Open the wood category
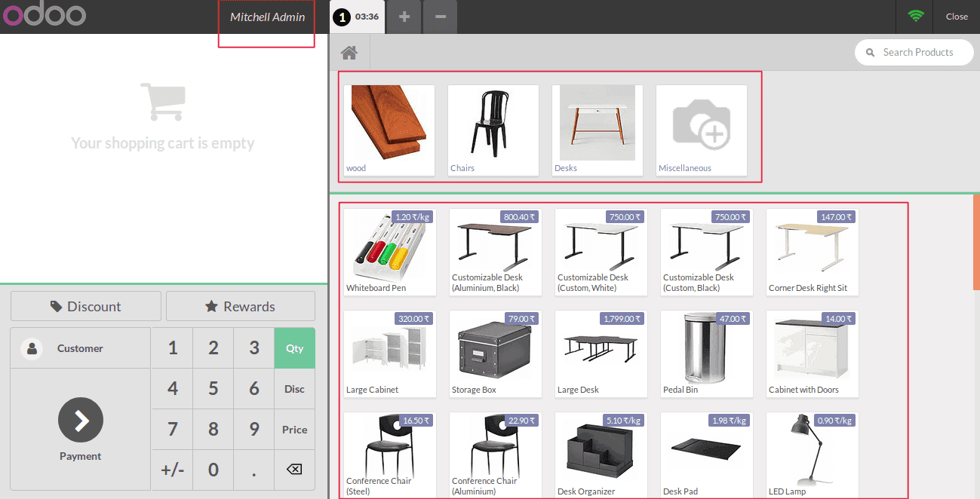 click(x=389, y=130)
